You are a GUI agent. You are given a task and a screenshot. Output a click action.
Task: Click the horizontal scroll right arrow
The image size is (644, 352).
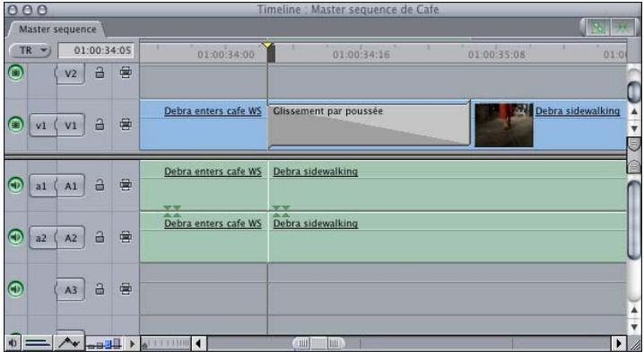click(618, 343)
